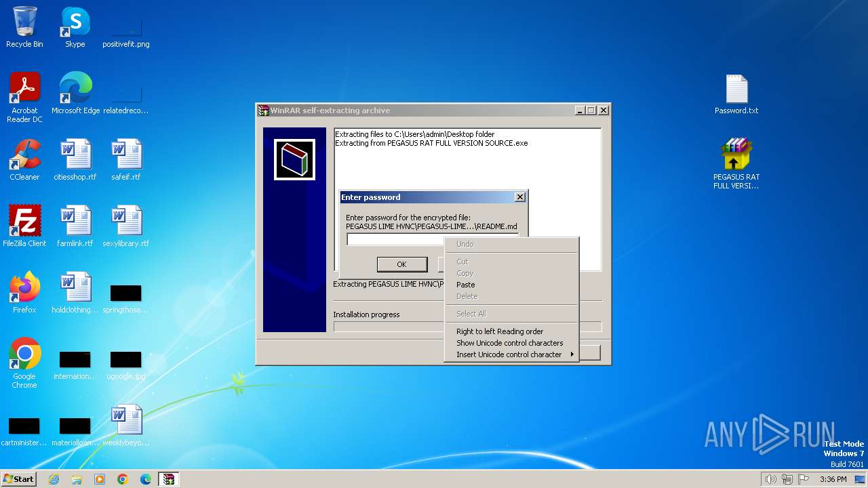868x488 pixels.
Task: Open File Explorer from the taskbar
Action: [x=77, y=479]
